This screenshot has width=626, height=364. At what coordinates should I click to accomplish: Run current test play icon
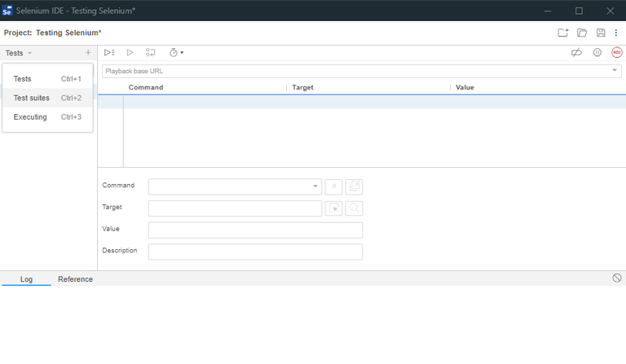coord(130,53)
